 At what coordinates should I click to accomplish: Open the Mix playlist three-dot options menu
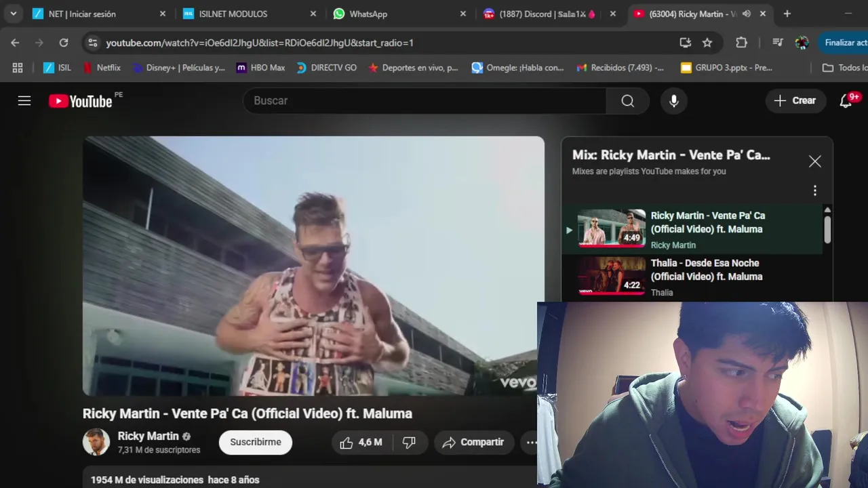[x=814, y=190]
